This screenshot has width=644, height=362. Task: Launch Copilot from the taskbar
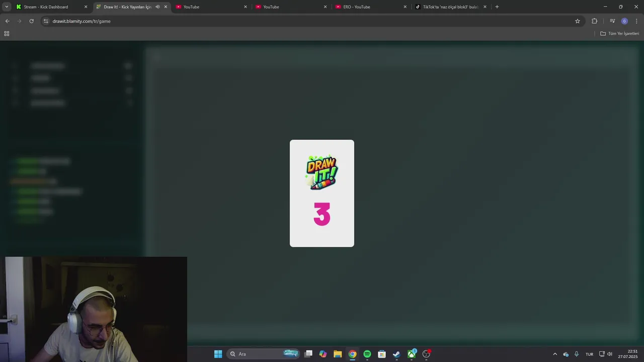click(x=323, y=354)
